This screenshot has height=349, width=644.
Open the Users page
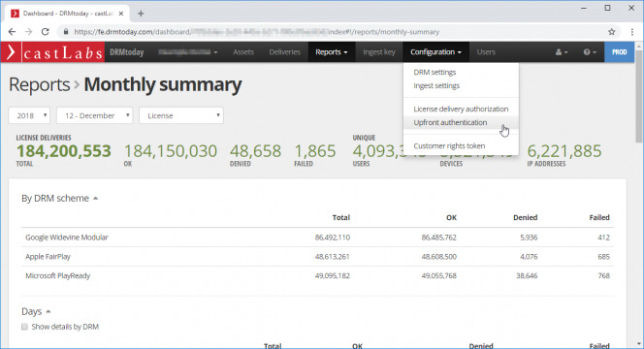[486, 52]
